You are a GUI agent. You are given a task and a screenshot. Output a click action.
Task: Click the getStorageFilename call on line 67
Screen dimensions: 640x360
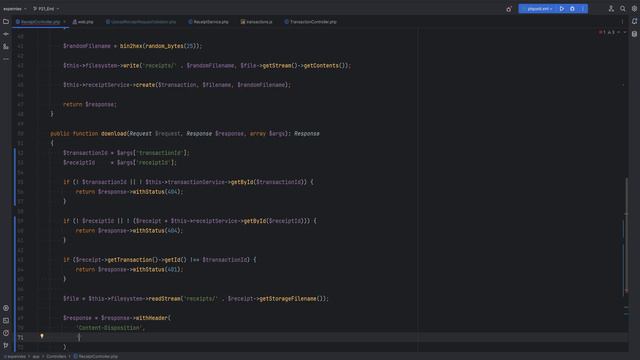point(287,299)
